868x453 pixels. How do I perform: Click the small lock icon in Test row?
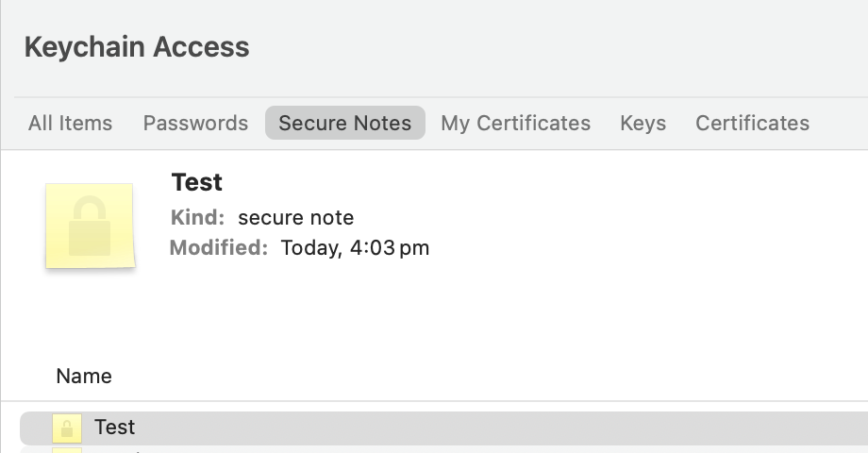click(x=67, y=428)
